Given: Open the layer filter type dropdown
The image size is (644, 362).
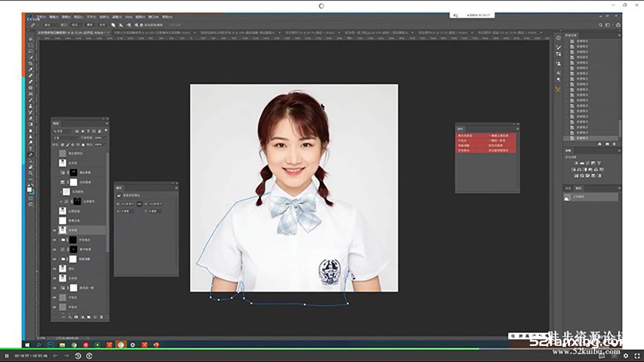Looking at the screenshot, I should point(62,131).
